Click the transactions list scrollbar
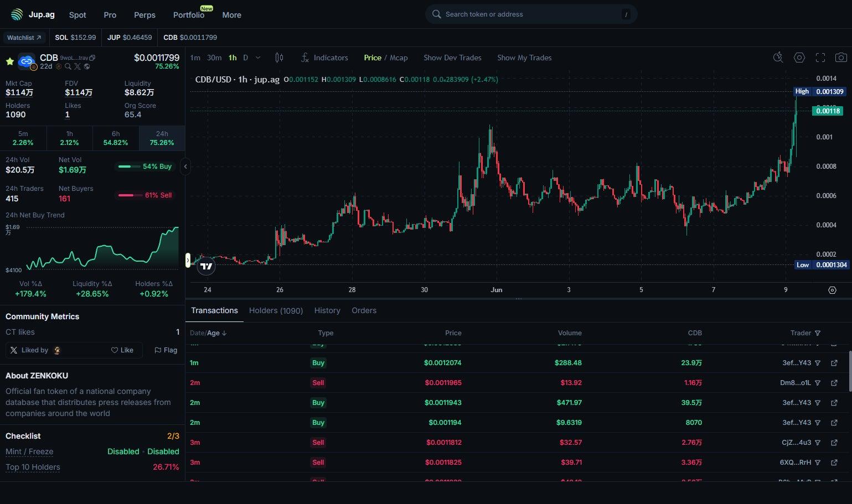This screenshot has width=852, height=504. click(850, 372)
